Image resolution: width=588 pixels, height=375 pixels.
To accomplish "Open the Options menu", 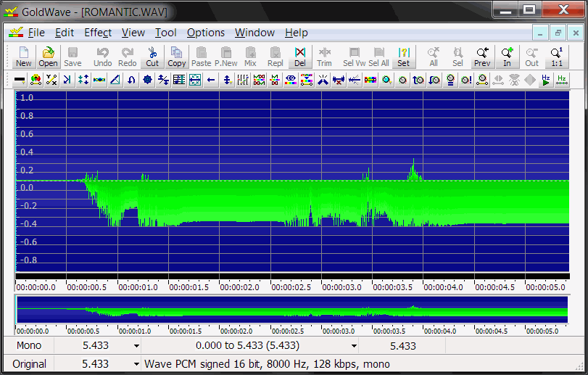I will (206, 33).
